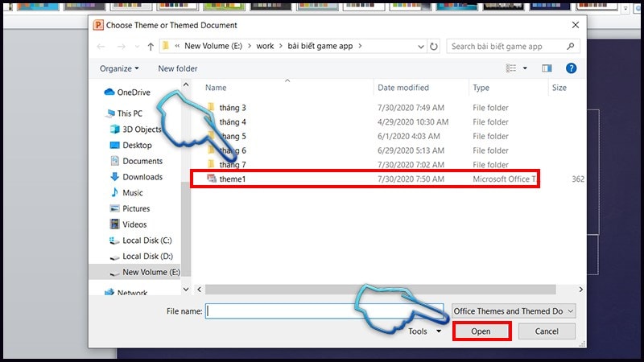
Task: Sort by Name column header
Action: (216, 88)
